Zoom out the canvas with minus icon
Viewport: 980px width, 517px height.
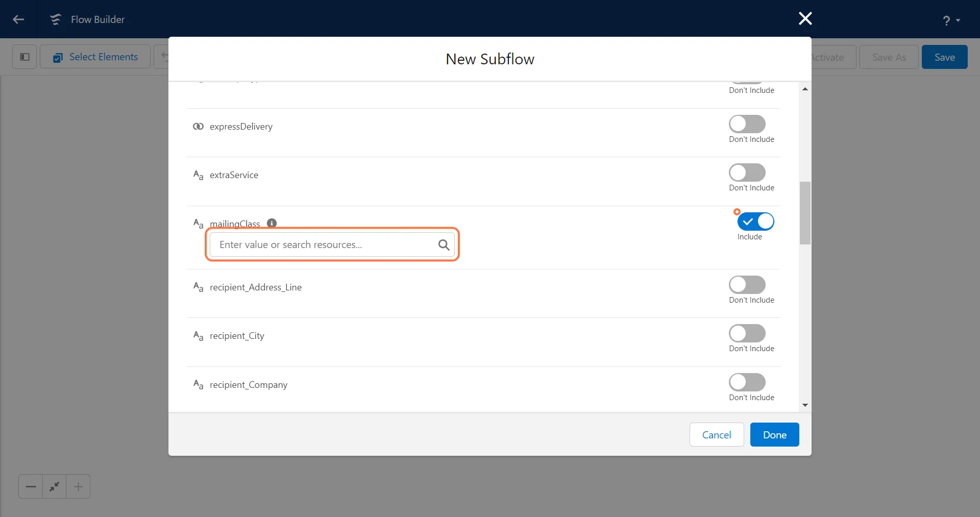31,486
